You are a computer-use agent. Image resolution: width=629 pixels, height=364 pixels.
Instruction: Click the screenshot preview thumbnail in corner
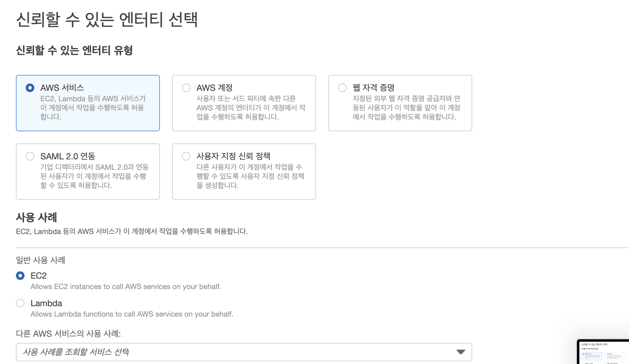click(x=603, y=352)
